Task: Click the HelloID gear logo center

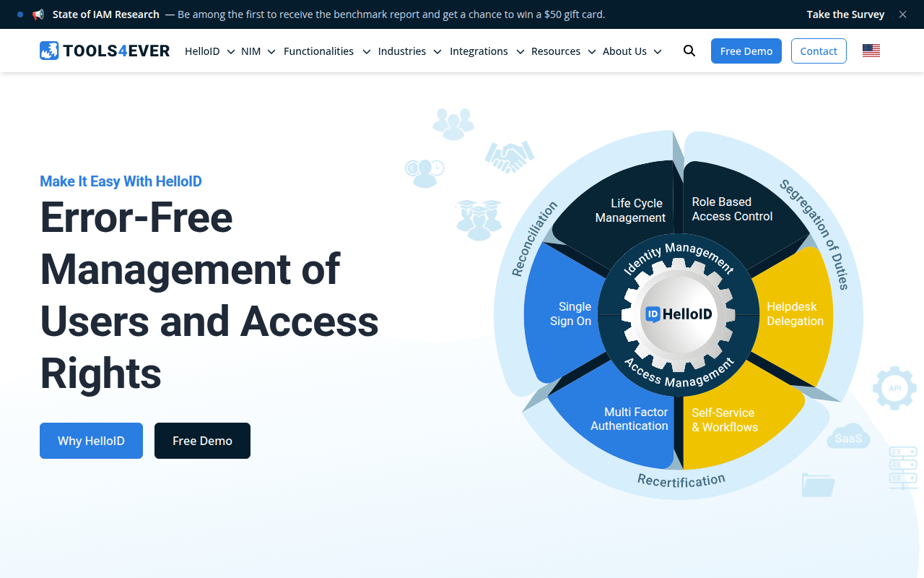Action: tap(678, 314)
